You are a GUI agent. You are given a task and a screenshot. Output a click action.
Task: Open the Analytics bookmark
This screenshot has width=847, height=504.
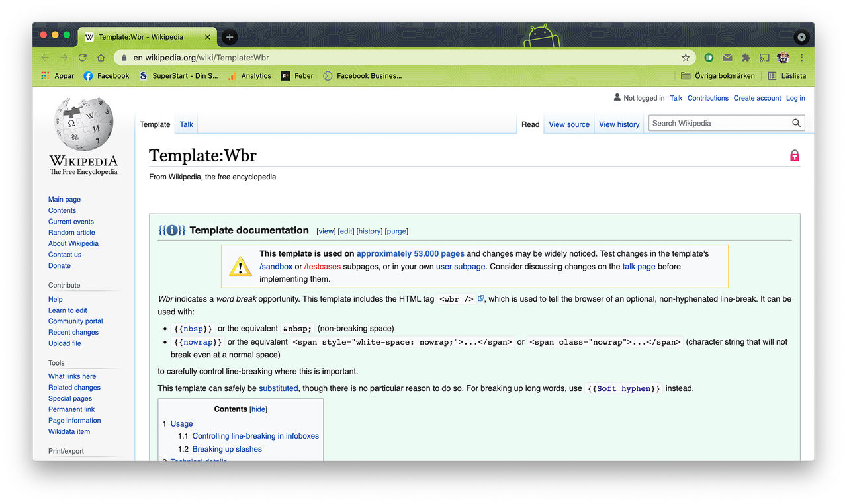pos(249,76)
